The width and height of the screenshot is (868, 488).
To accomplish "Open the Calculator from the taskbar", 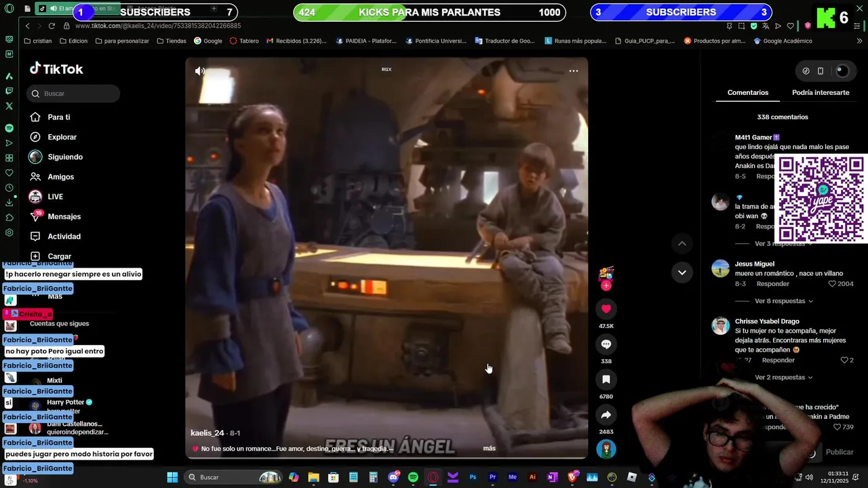I will point(373,477).
